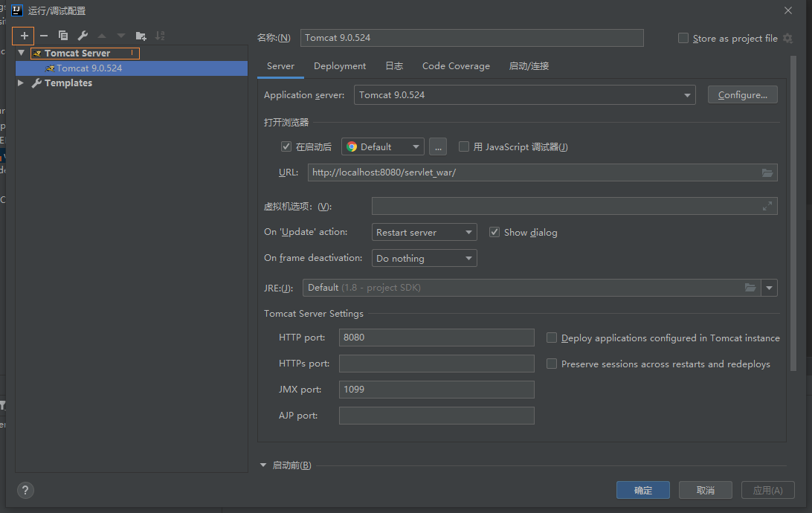Click the HTTP port field

436,338
